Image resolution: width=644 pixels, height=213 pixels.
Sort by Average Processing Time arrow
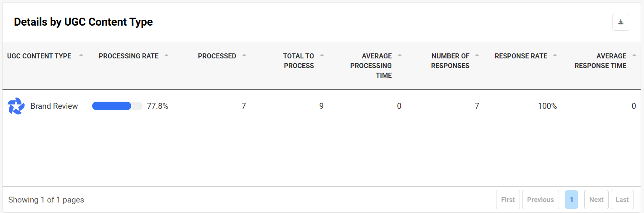point(400,55)
